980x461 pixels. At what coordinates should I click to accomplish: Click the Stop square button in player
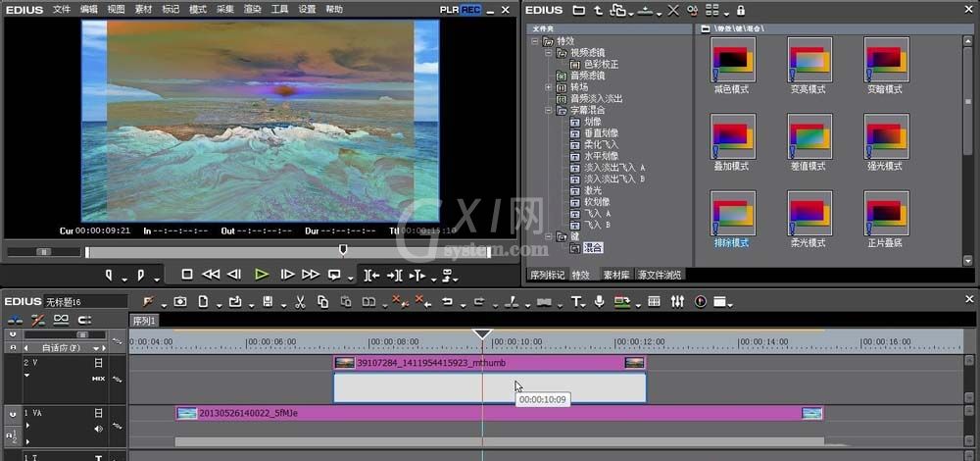[187, 275]
